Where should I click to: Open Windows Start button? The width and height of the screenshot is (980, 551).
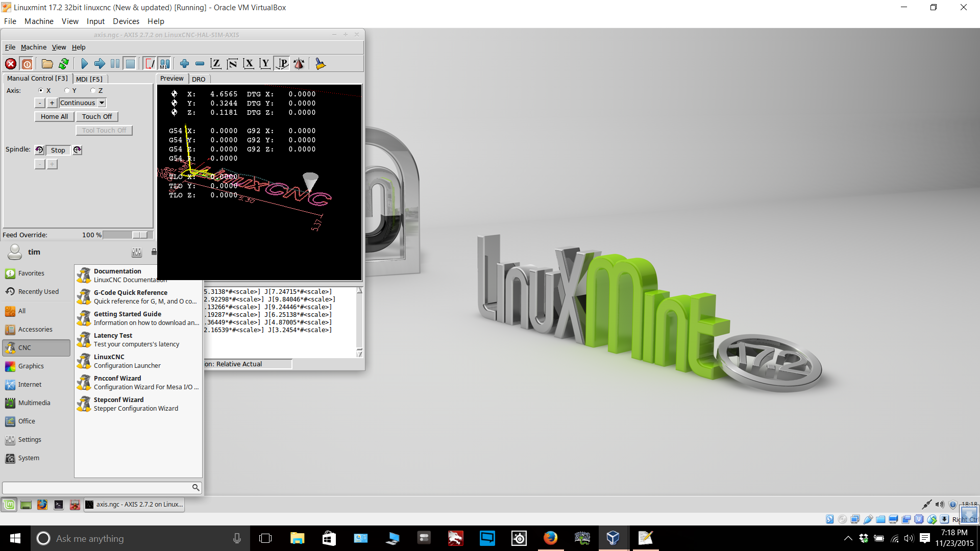pyautogui.click(x=15, y=538)
